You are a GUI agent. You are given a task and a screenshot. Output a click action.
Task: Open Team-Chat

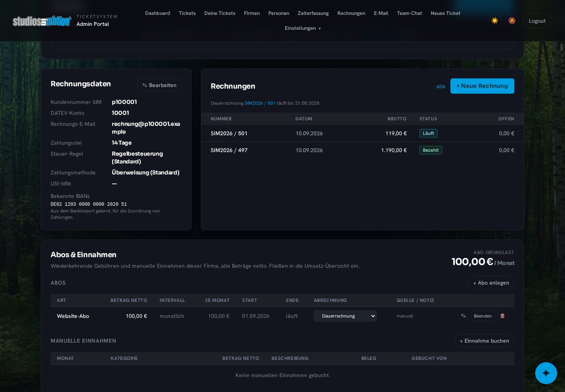(x=410, y=13)
